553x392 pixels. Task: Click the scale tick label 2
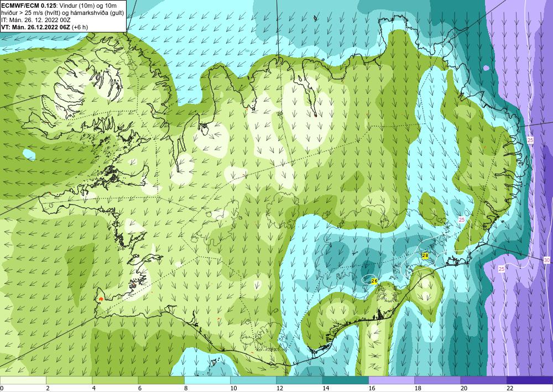pyautogui.click(x=48, y=388)
